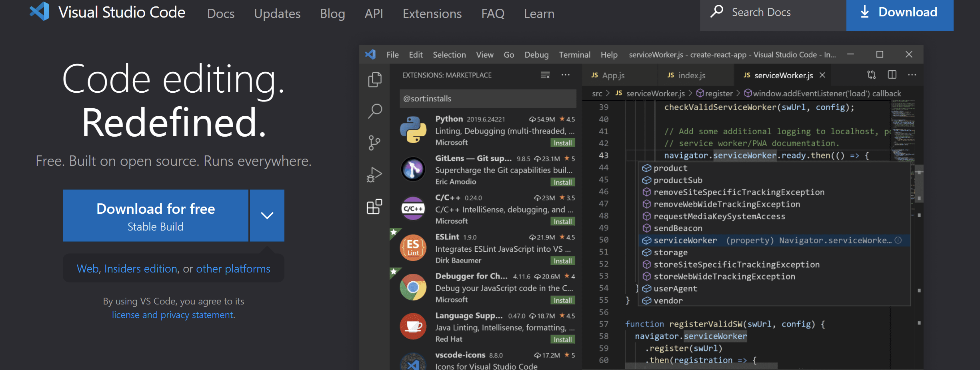Open the Help menu
The width and height of the screenshot is (980, 370).
coord(609,55)
